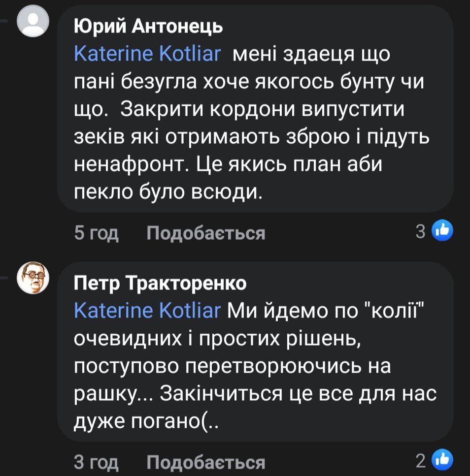Click the "5 год" comment timestamp
This screenshot has height=476, width=470.
pos(97,232)
